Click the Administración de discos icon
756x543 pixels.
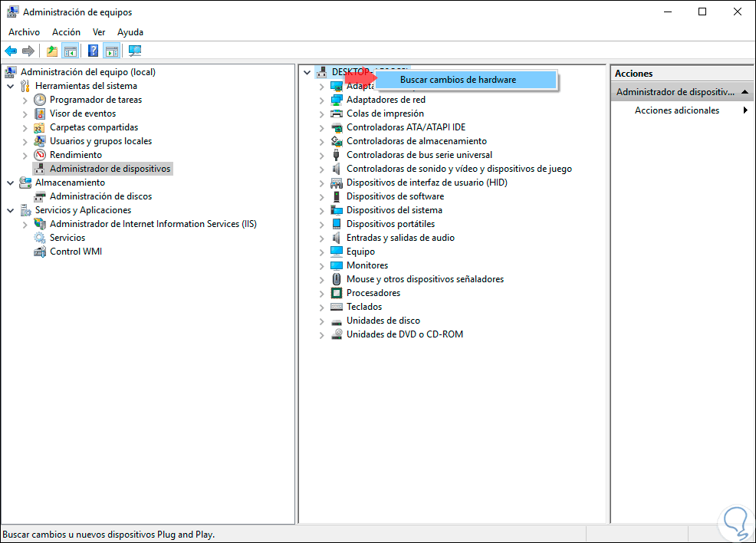pyautogui.click(x=40, y=197)
